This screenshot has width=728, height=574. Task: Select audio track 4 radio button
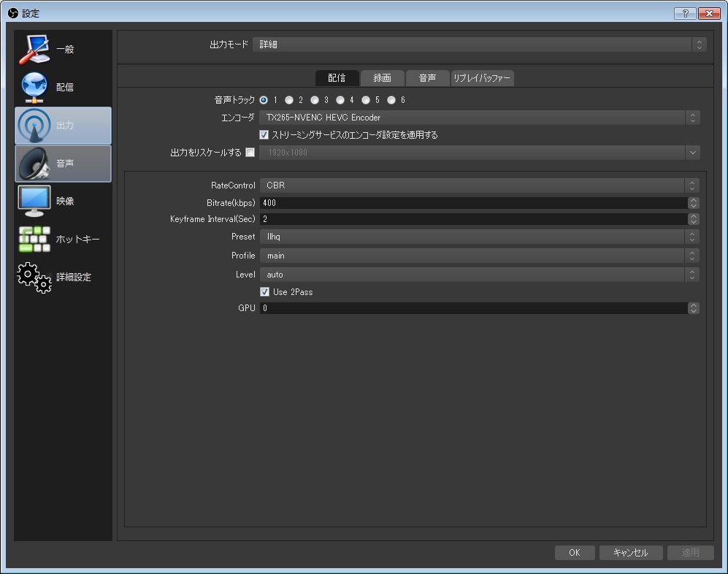(340, 100)
